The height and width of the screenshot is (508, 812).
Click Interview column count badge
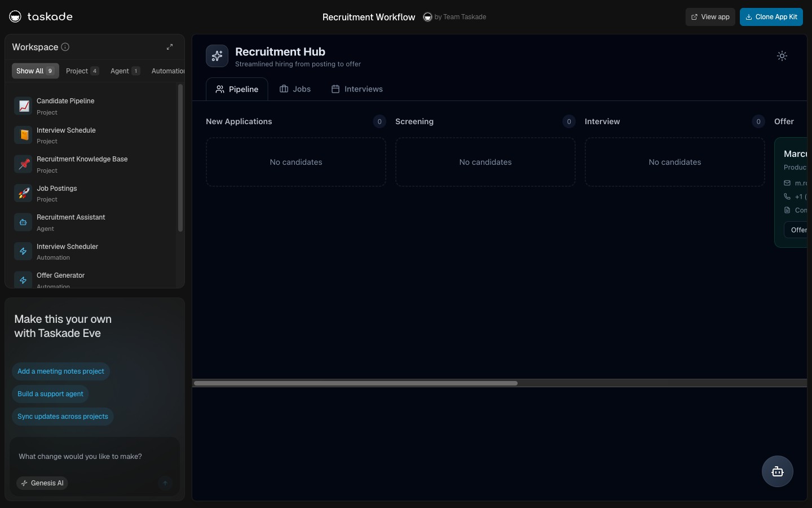pyautogui.click(x=758, y=121)
